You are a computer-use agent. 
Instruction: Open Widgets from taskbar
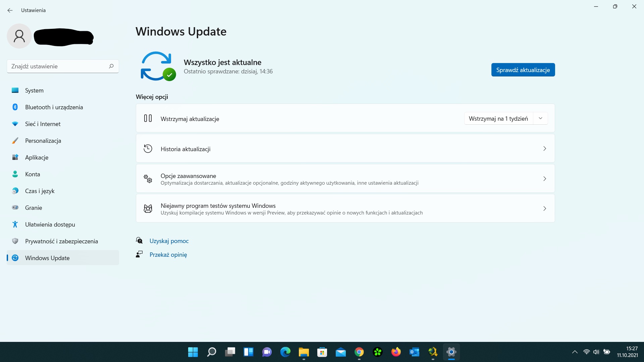click(249, 352)
